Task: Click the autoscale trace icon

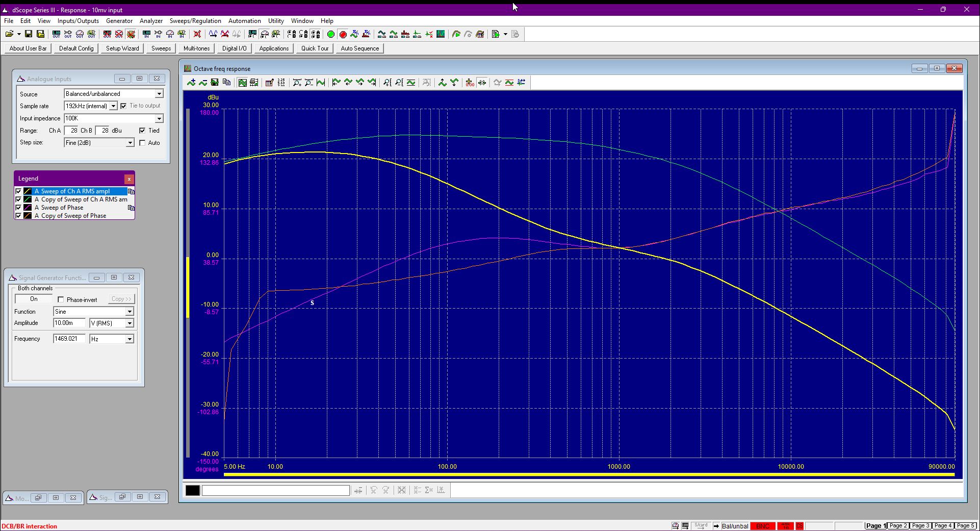Action: click(x=321, y=82)
